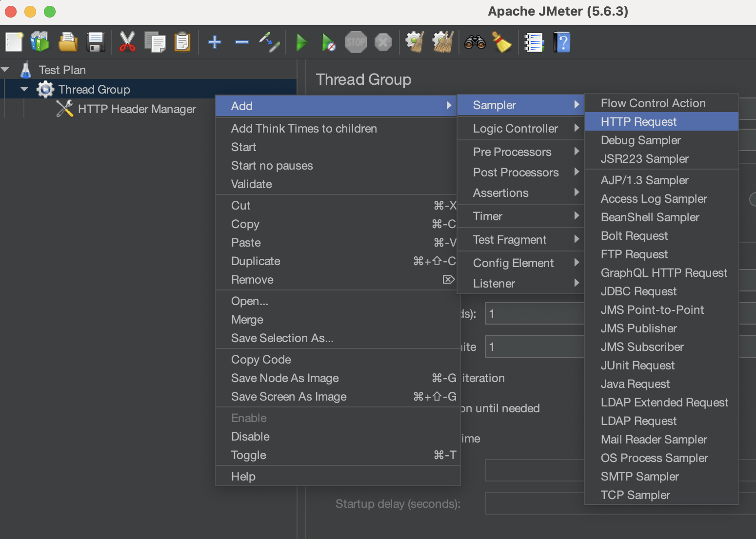
Task: Click the Start no pauses icon
Action: pyautogui.click(x=328, y=42)
